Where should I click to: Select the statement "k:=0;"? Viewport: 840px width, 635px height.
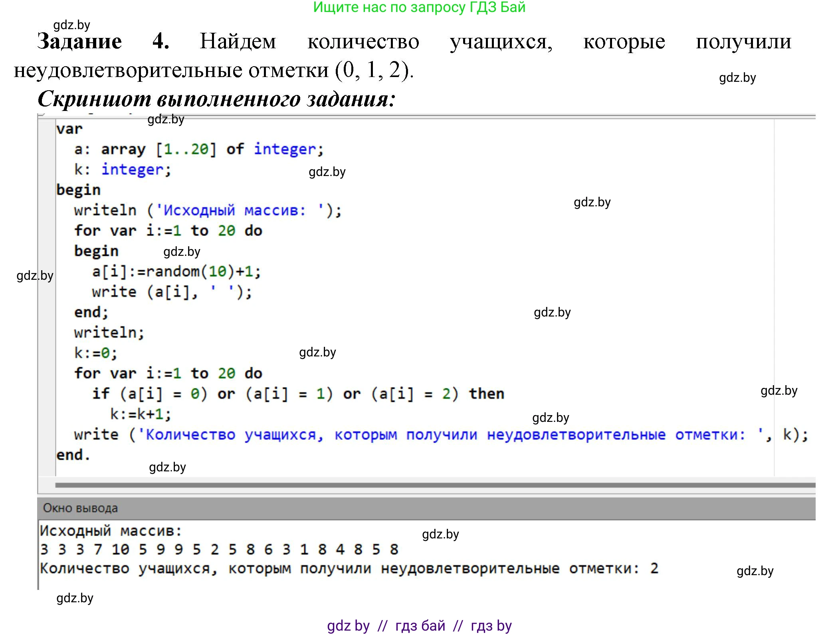(x=95, y=352)
